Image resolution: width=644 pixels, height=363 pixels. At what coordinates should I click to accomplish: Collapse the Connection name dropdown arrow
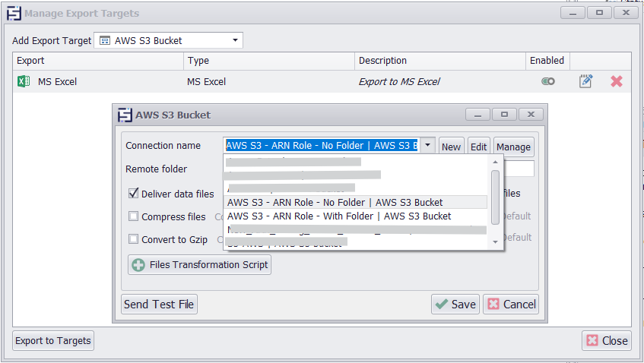tap(427, 145)
